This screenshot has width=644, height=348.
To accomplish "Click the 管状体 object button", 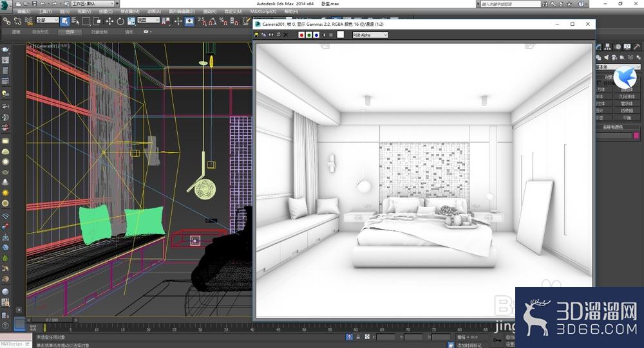I will coord(627,104).
